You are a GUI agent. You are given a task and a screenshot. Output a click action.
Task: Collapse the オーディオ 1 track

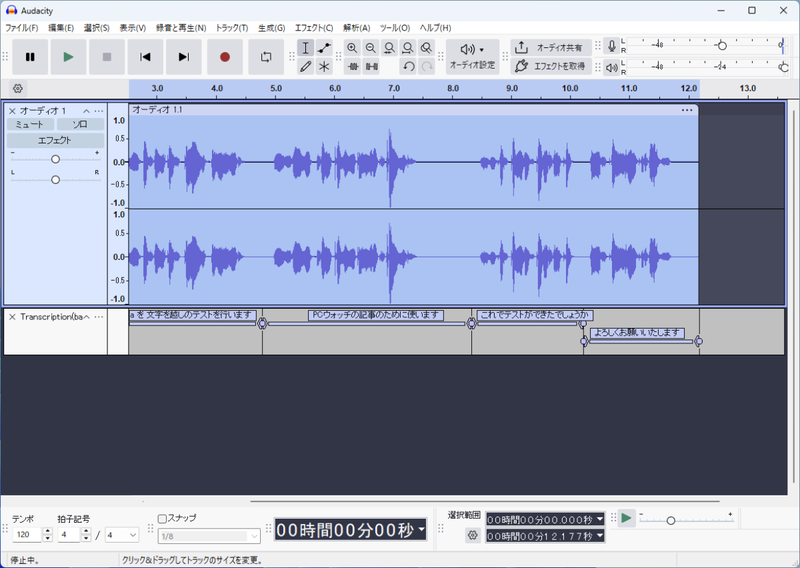click(x=86, y=111)
